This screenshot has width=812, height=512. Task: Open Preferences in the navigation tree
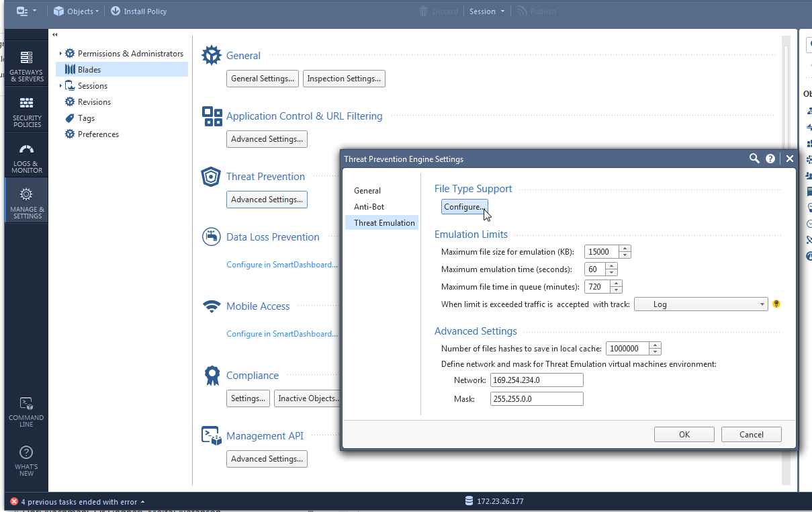tap(98, 134)
